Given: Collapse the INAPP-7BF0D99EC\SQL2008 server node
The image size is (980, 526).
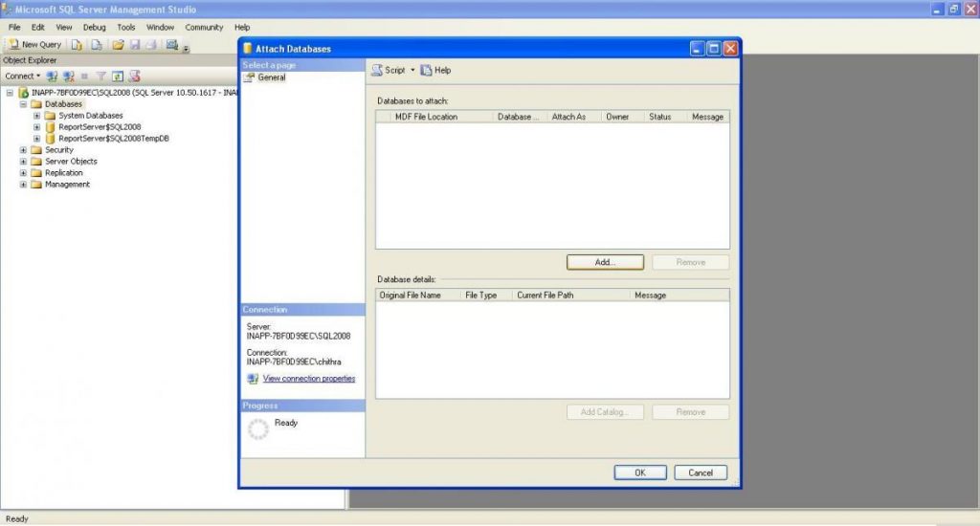Looking at the screenshot, I should (10, 93).
